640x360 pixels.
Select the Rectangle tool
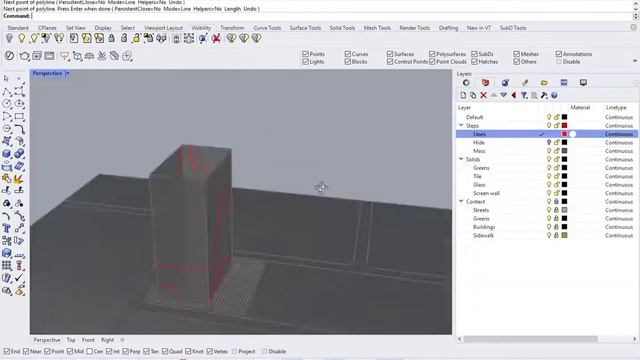(19, 116)
